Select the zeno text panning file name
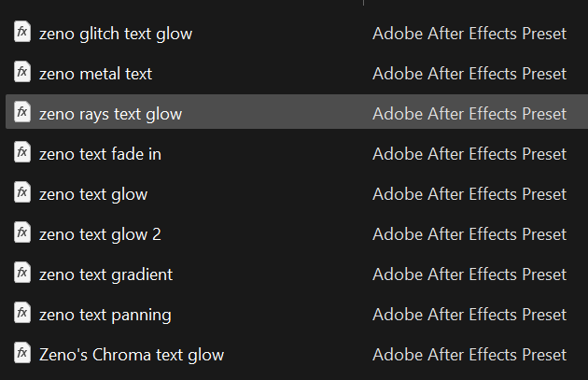The height and width of the screenshot is (380, 588). [x=105, y=315]
